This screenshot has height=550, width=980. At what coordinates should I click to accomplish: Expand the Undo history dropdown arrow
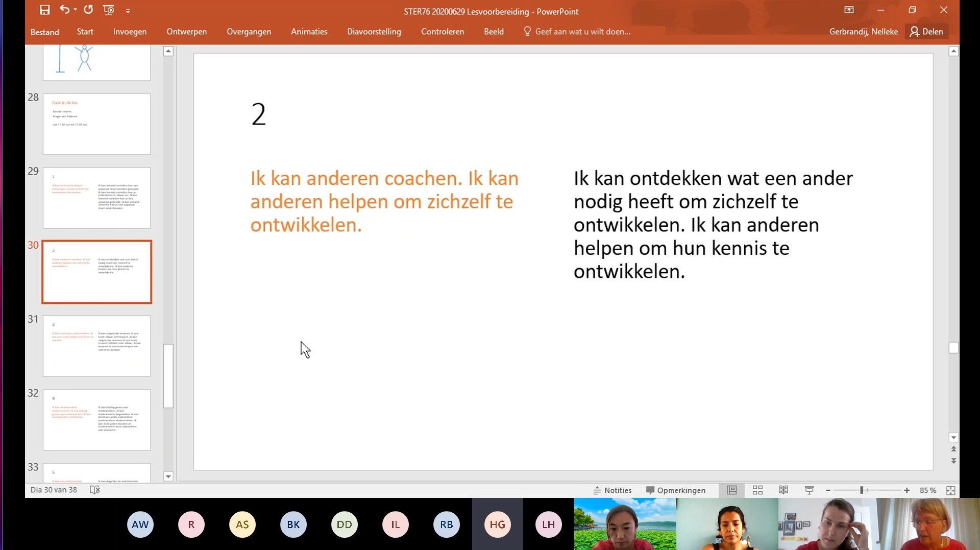click(75, 10)
